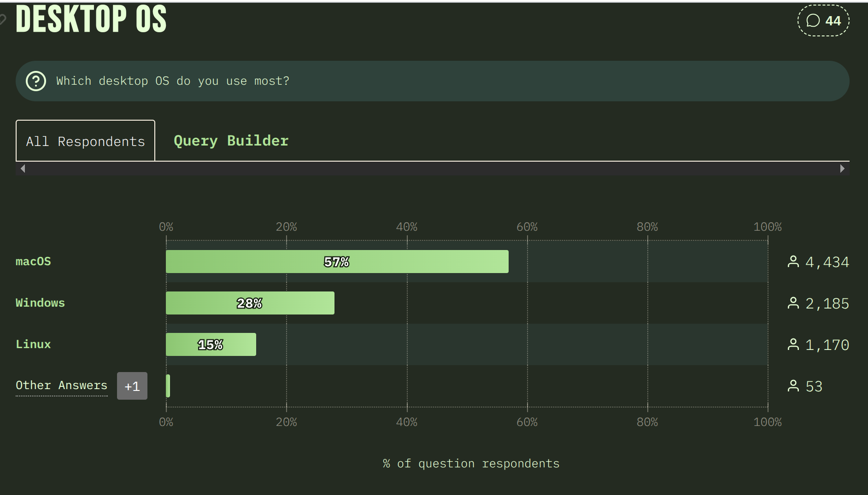Click the Windows 28% bar
This screenshot has height=495, width=868.
(x=250, y=303)
